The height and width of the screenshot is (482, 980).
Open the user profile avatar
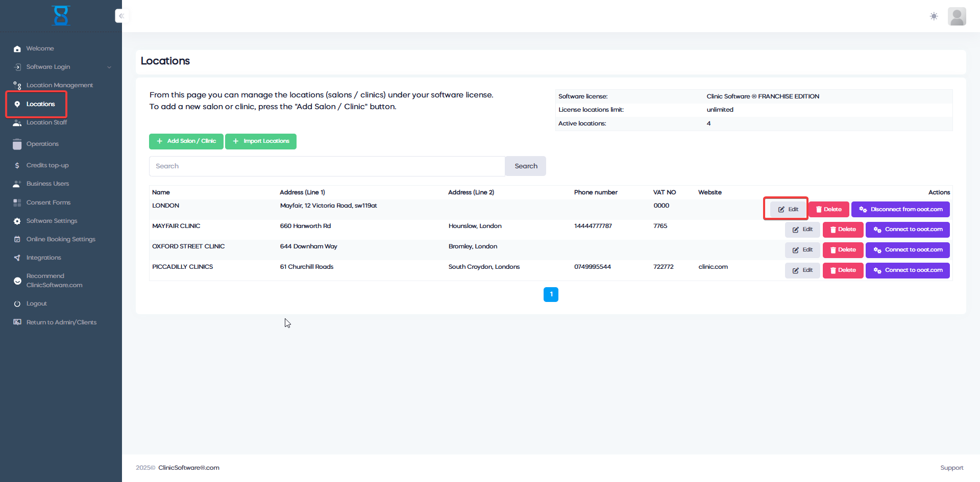957,16
